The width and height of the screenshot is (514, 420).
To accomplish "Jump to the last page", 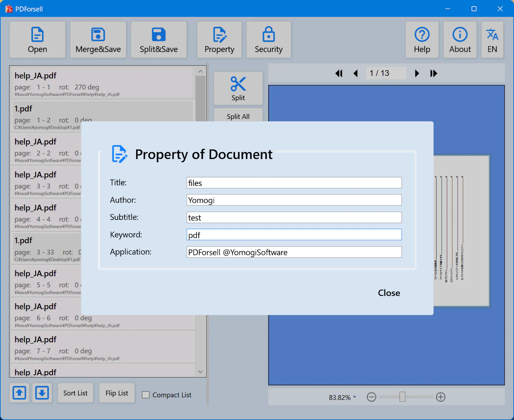I will pos(434,73).
